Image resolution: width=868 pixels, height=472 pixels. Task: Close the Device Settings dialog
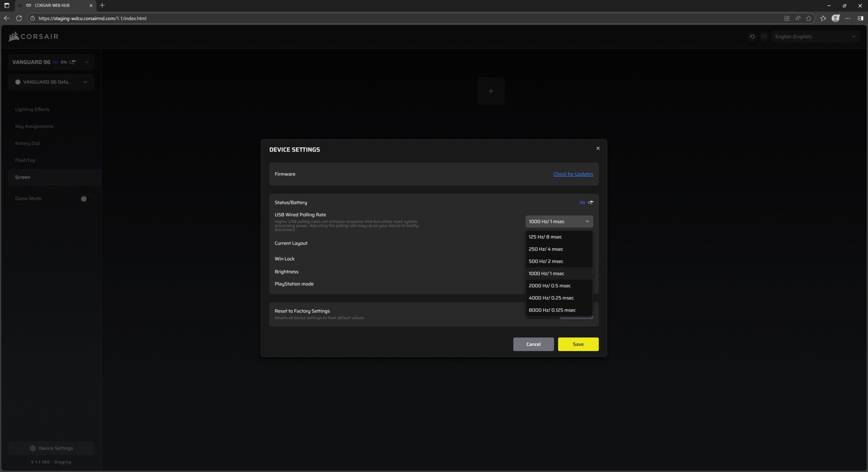(598, 149)
